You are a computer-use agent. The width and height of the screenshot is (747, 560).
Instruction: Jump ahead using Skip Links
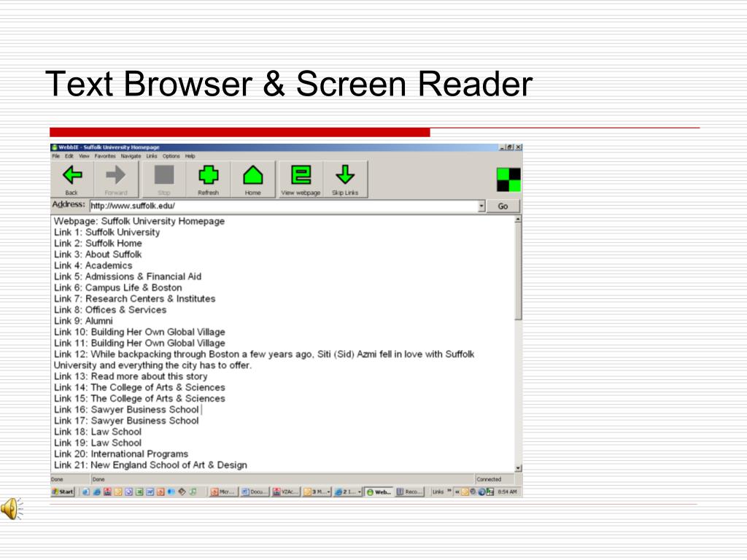pyautogui.click(x=345, y=179)
